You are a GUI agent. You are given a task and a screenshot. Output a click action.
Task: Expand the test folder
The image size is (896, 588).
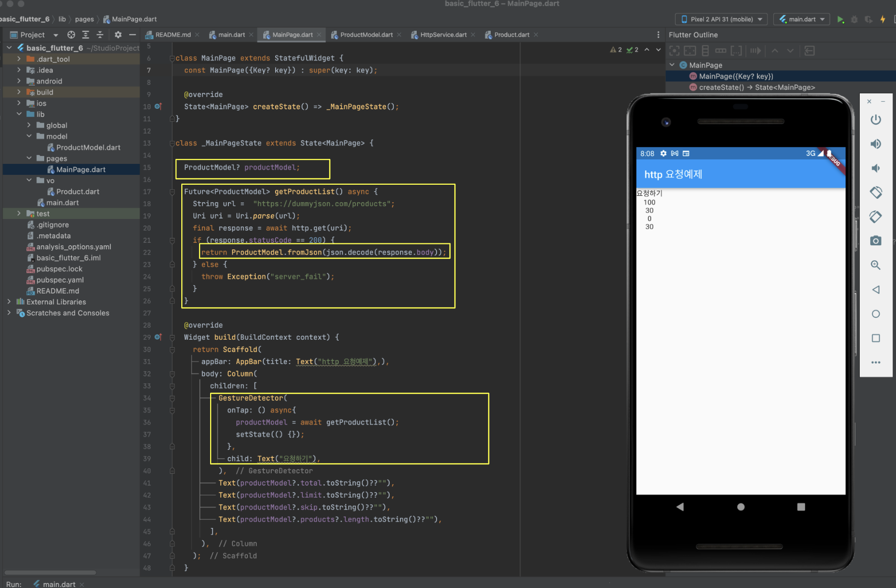click(x=19, y=214)
